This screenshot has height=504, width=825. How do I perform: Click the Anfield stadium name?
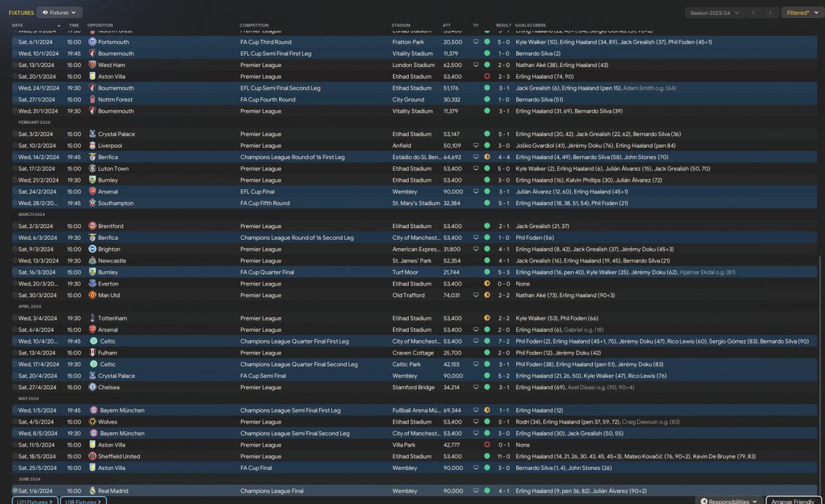[401, 146]
